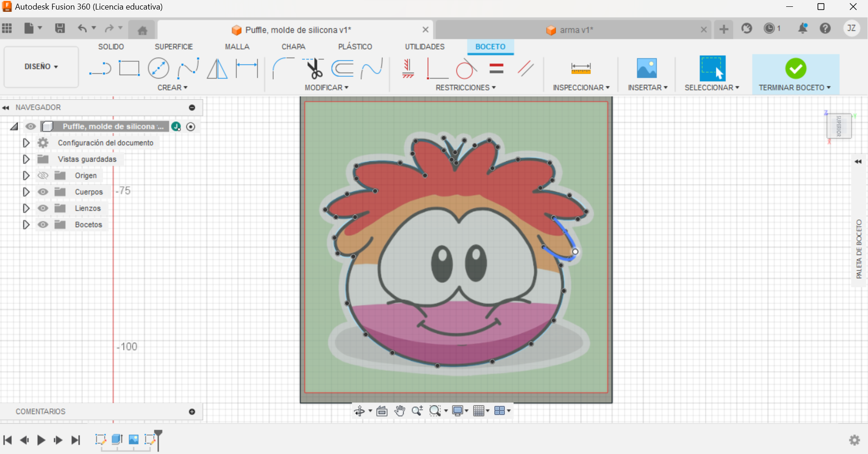Expand the Origen tree node
This screenshot has height=454, width=868.
coord(26,175)
